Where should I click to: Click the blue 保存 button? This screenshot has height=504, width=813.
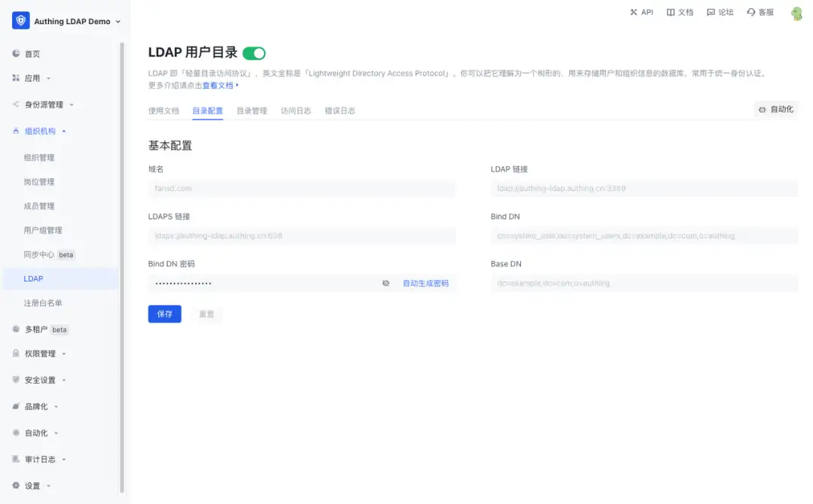click(x=164, y=314)
